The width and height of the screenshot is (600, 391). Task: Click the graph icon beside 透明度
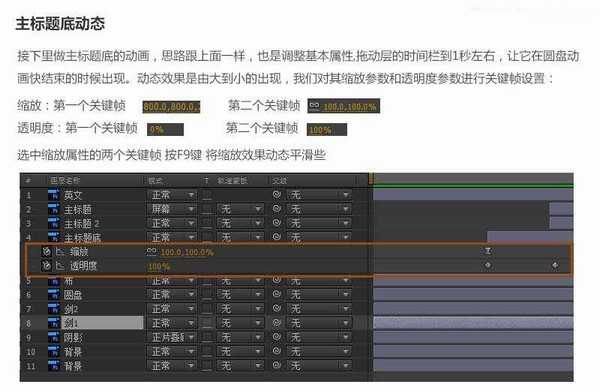click(60, 266)
